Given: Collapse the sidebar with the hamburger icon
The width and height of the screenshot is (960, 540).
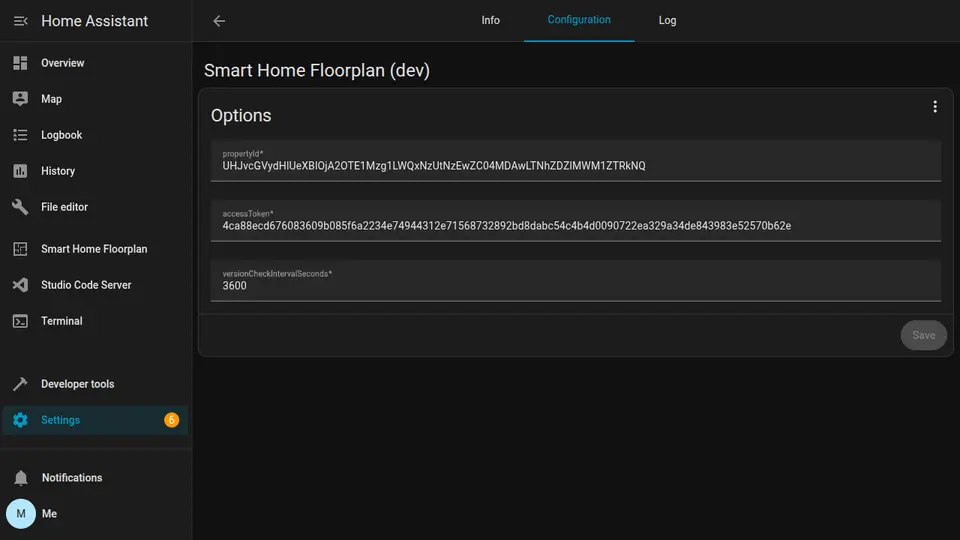Looking at the screenshot, I should tap(20, 21).
